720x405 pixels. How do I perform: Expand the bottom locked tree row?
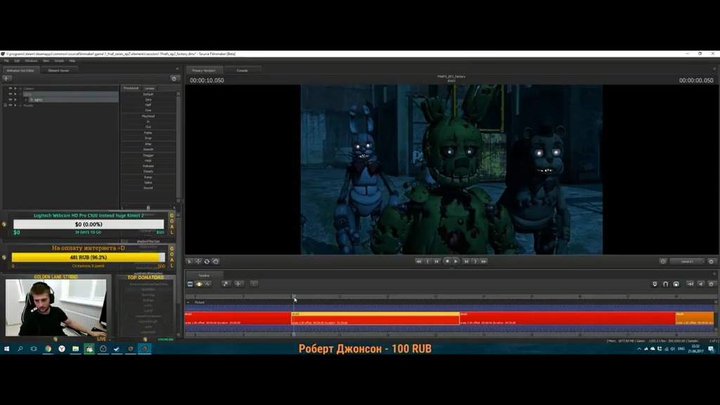[20, 105]
